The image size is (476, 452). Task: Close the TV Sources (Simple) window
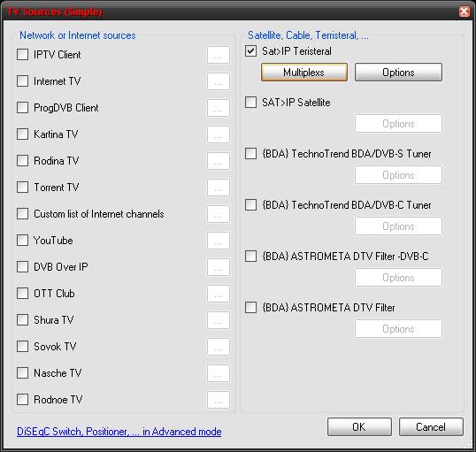point(464,11)
